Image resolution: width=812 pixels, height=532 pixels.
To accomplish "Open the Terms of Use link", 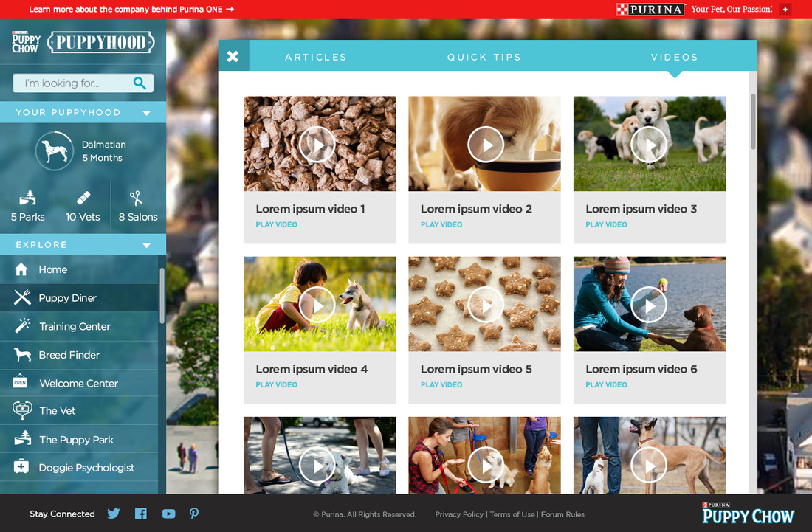I will point(512,514).
